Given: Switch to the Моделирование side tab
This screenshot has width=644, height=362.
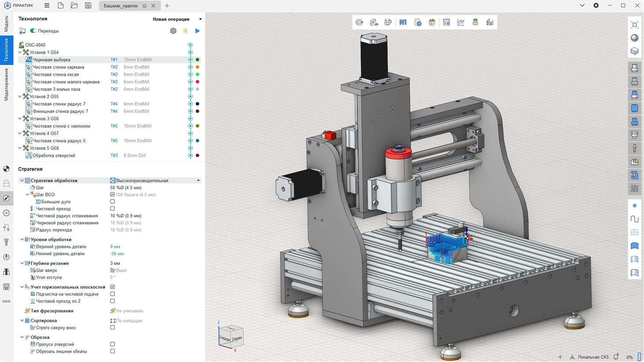Looking at the screenshot, I should click(x=6, y=85).
